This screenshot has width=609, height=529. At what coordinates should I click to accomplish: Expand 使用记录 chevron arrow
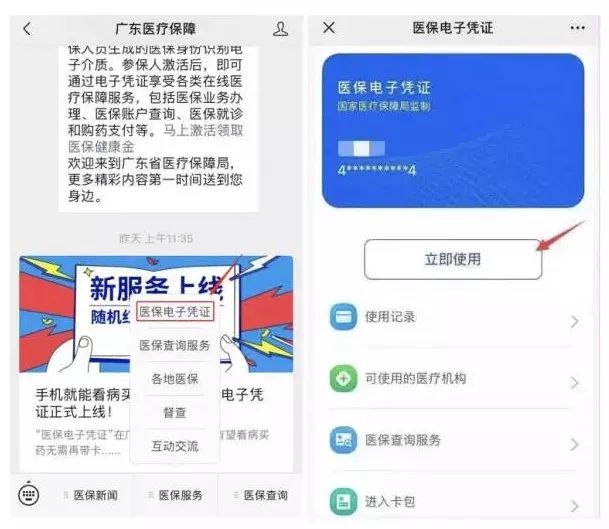point(574,321)
